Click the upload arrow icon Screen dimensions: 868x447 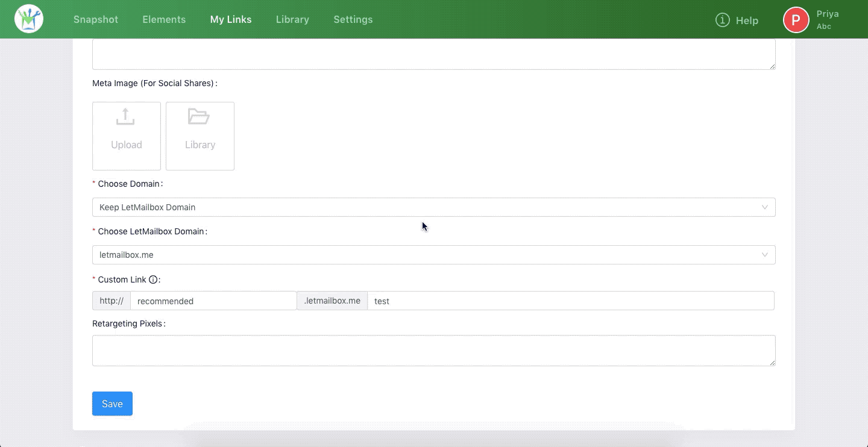(x=125, y=117)
